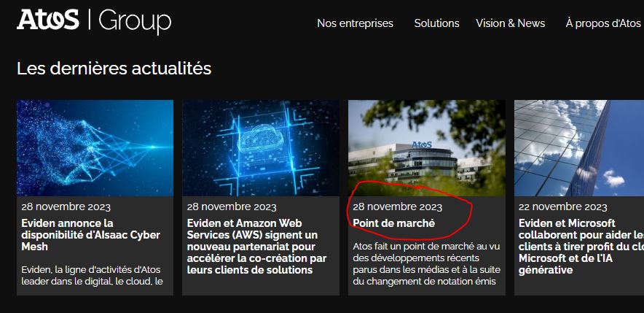This screenshot has height=313, width=644.
Task: Click the 22 novembre 2023 date label
Action: pos(562,206)
